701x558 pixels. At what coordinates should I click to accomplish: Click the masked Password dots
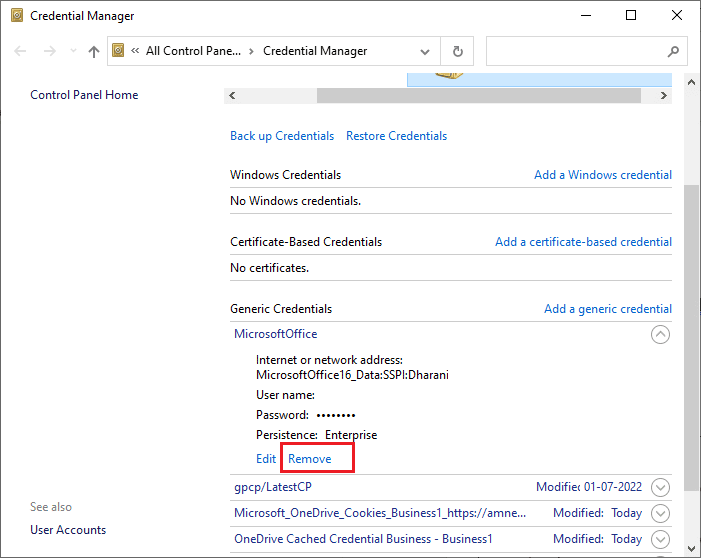click(x=336, y=415)
